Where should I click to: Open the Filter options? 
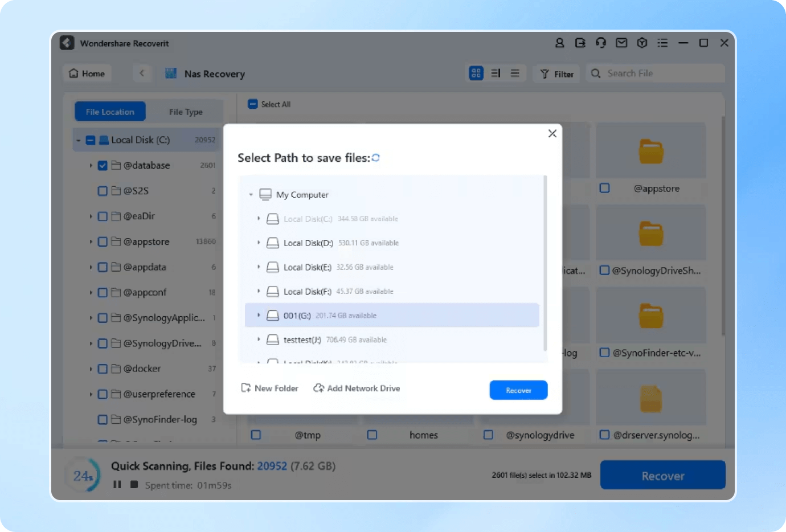tap(557, 73)
